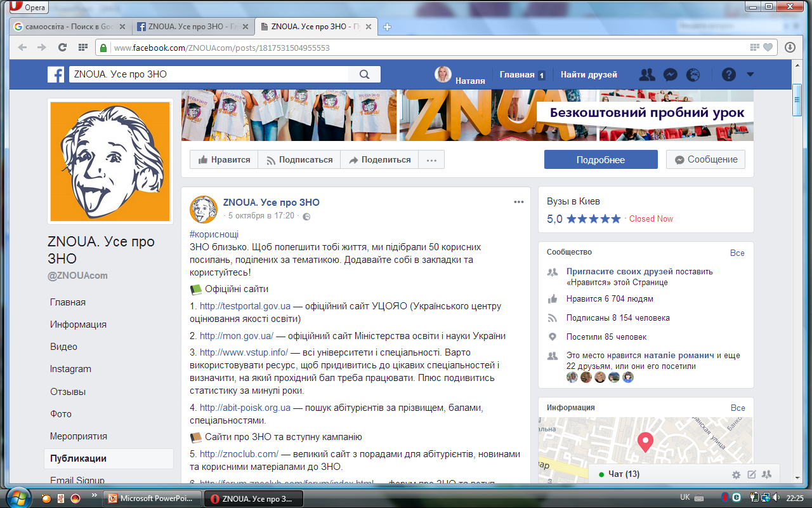Image resolution: width=812 pixels, height=508 pixels.
Task: Open the Чат (13) chat bar
Action: point(685,474)
